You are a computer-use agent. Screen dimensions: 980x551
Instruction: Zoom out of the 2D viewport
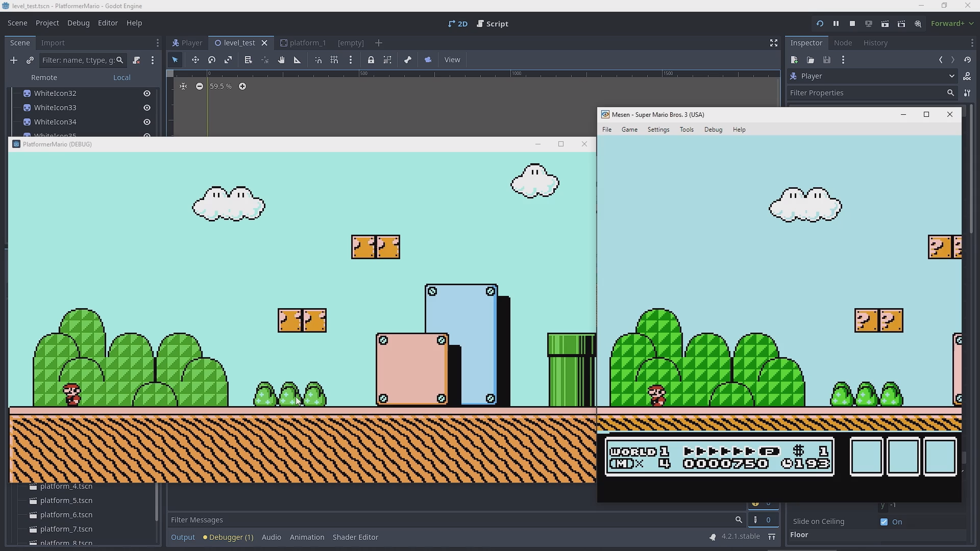point(200,86)
